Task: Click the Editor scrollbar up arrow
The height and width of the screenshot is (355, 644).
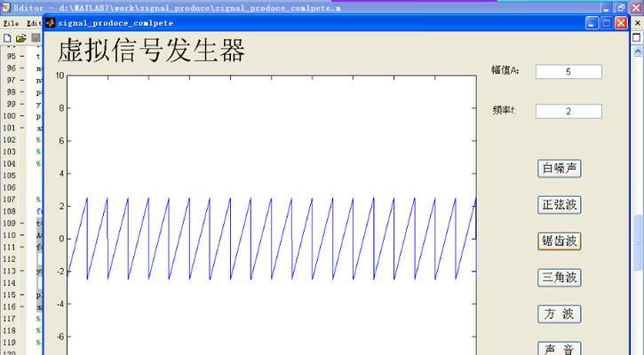Action: point(638,51)
